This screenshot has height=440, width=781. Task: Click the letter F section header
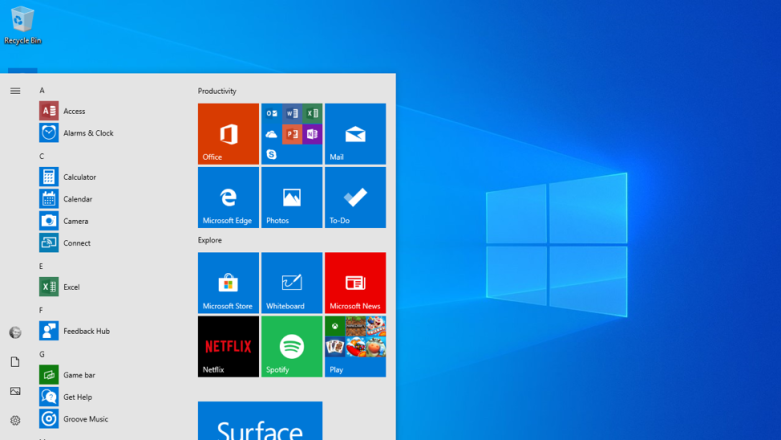click(x=41, y=310)
